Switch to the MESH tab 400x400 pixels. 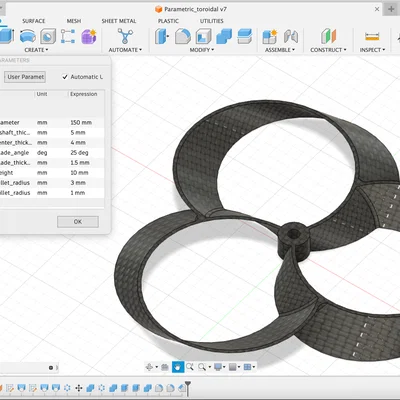coord(74,21)
